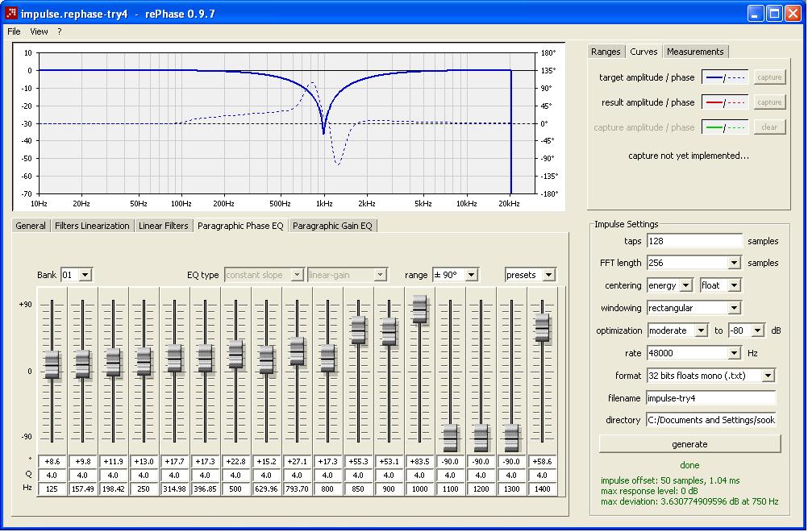Click the +83.5 degree value field

click(419, 462)
